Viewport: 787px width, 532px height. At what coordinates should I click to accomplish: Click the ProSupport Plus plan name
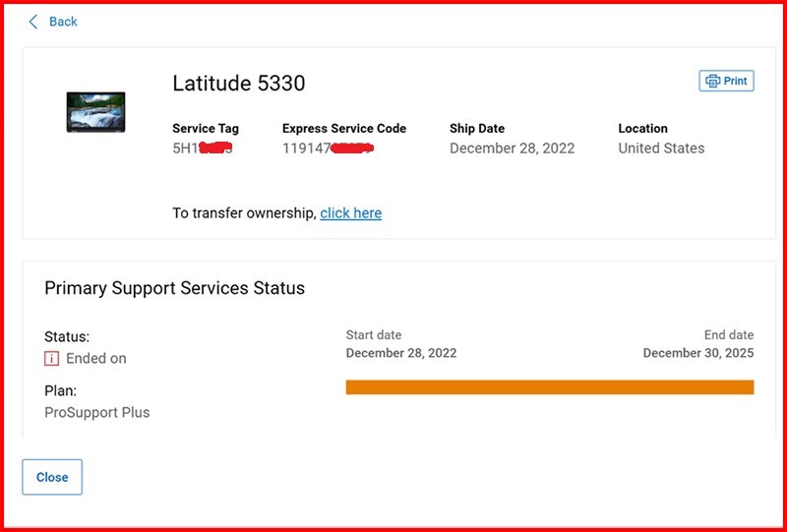[96, 413]
